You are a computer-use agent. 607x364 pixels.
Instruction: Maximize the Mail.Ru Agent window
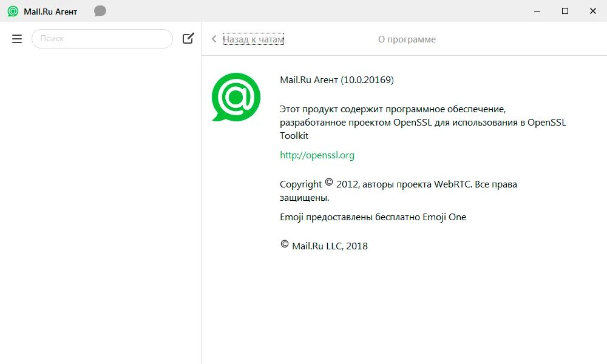click(x=565, y=11)
